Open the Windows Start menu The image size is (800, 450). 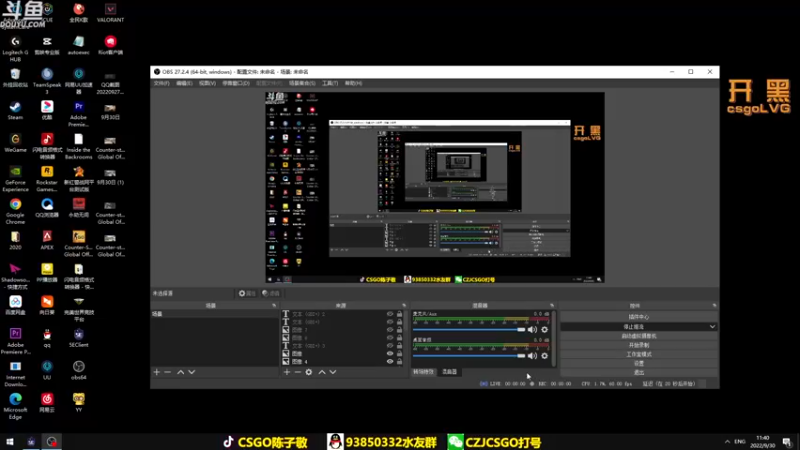(10, 441)
